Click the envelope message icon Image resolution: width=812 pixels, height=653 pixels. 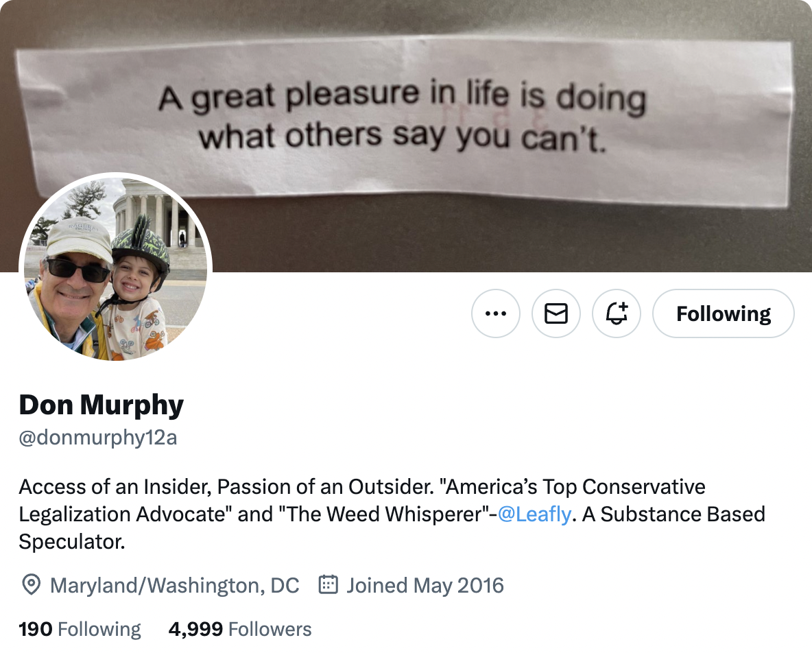click(556, 313)
